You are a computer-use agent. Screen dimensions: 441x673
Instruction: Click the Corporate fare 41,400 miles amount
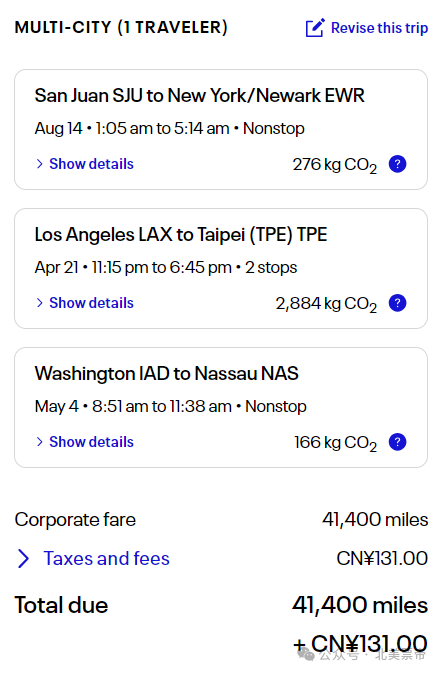click(x=375, y=520)
